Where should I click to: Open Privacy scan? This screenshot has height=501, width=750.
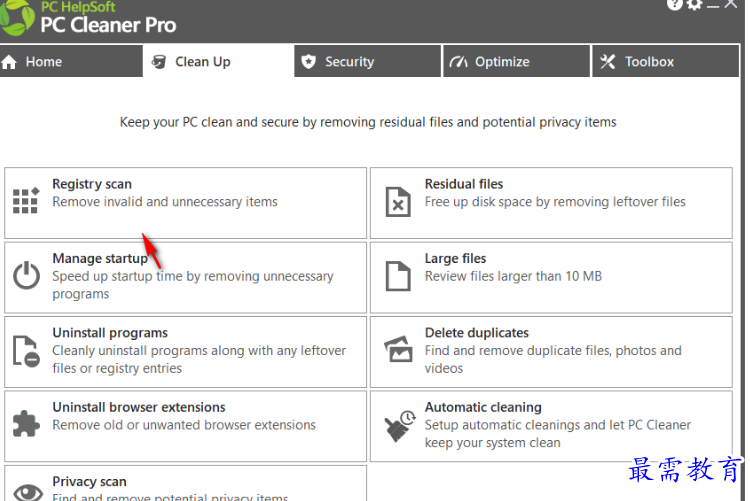click(x=186, y=483)
